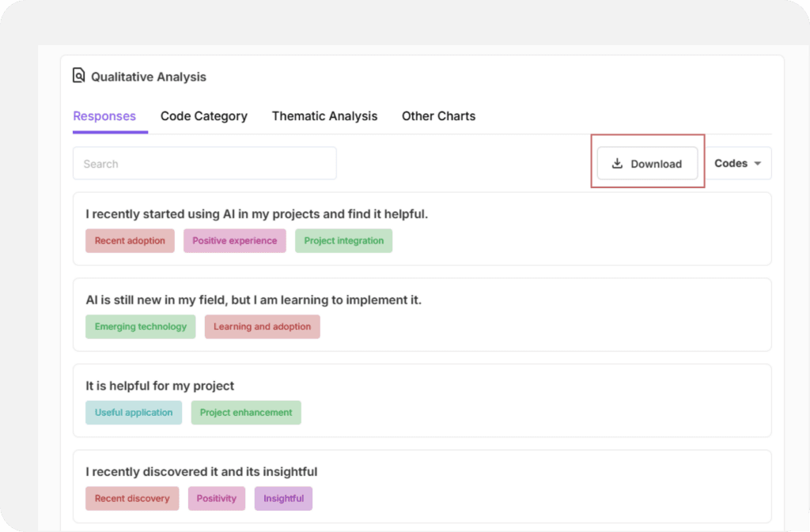Open the Codes dropdown menu
Screen dimensions: 810x532
736,164
